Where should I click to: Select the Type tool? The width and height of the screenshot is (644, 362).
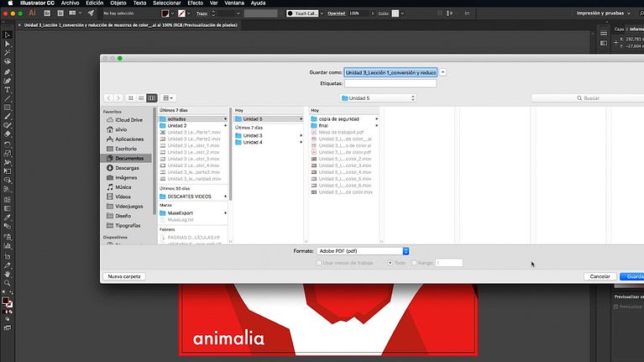click(x=7, y=90)
